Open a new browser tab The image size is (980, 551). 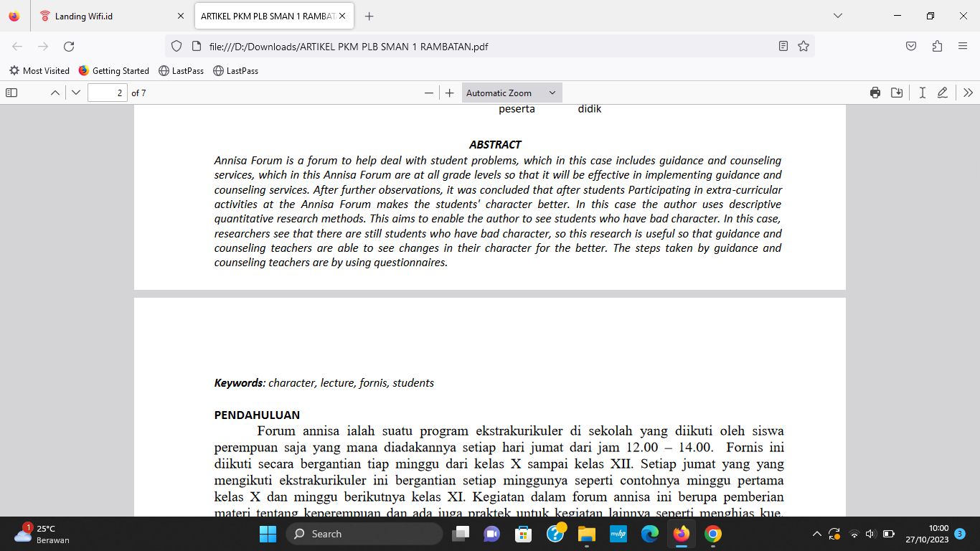click(369, 16)
